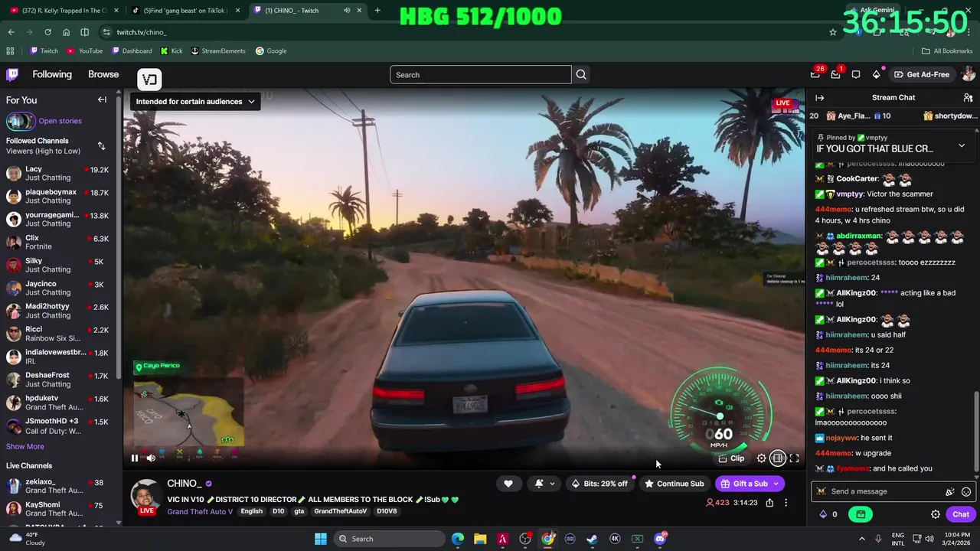The image size is (980, 551).
Task: Expand Intended for certain audiences label
Action: tap(196, 101)
